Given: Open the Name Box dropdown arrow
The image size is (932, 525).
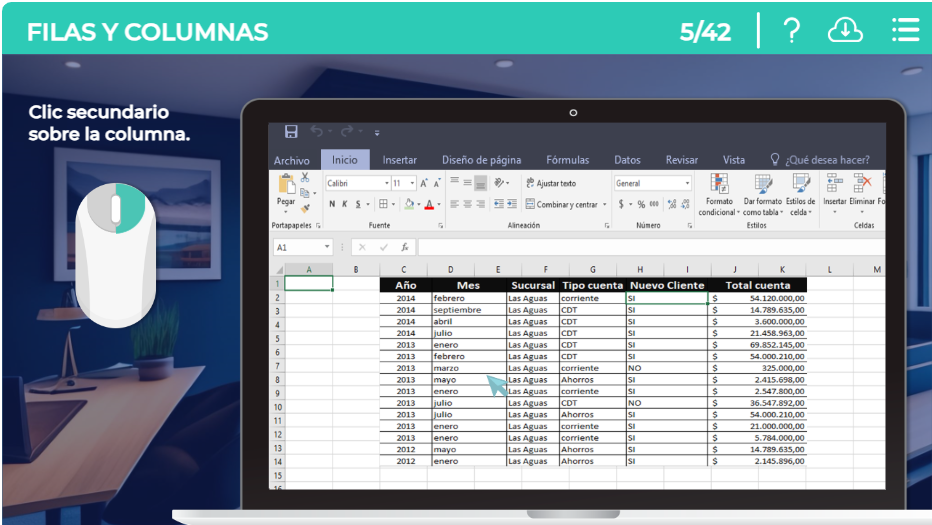Looking at the screenshot, I should tap(327, 247).
